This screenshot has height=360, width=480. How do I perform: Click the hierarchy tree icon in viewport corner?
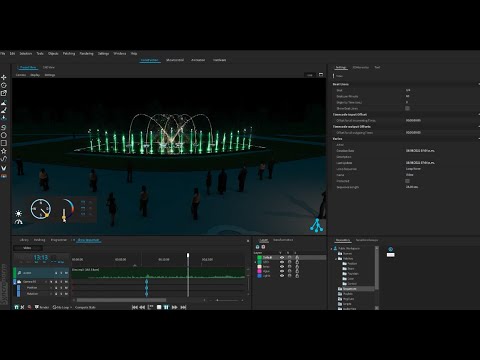[316, 225]
